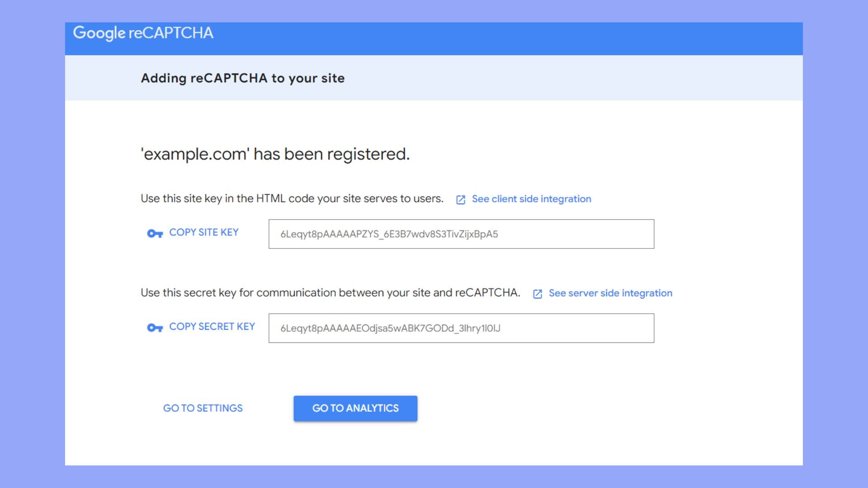
Task: Click external-link icon before server side integration
Action: point(538,294)
